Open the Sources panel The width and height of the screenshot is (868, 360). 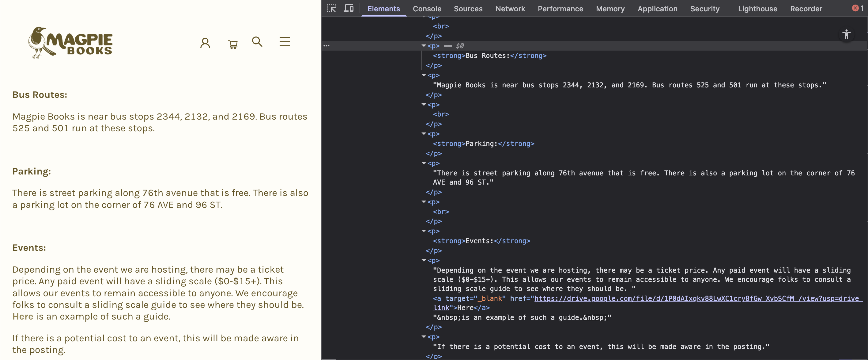[x=468, y=9]
